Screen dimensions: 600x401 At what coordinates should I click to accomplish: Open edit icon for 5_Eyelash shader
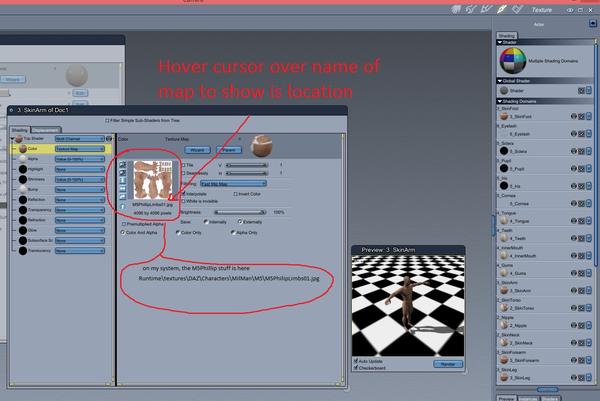[x=581, y=134]
